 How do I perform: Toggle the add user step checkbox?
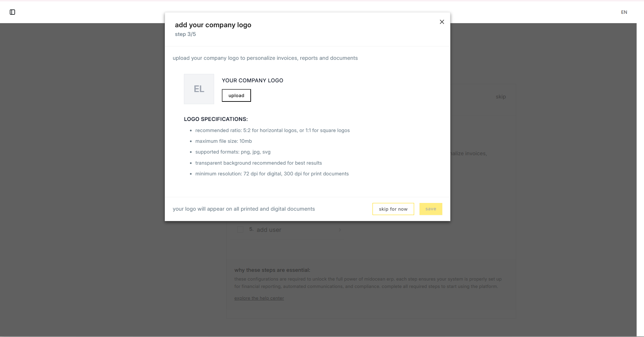click(x=240, y=229)
